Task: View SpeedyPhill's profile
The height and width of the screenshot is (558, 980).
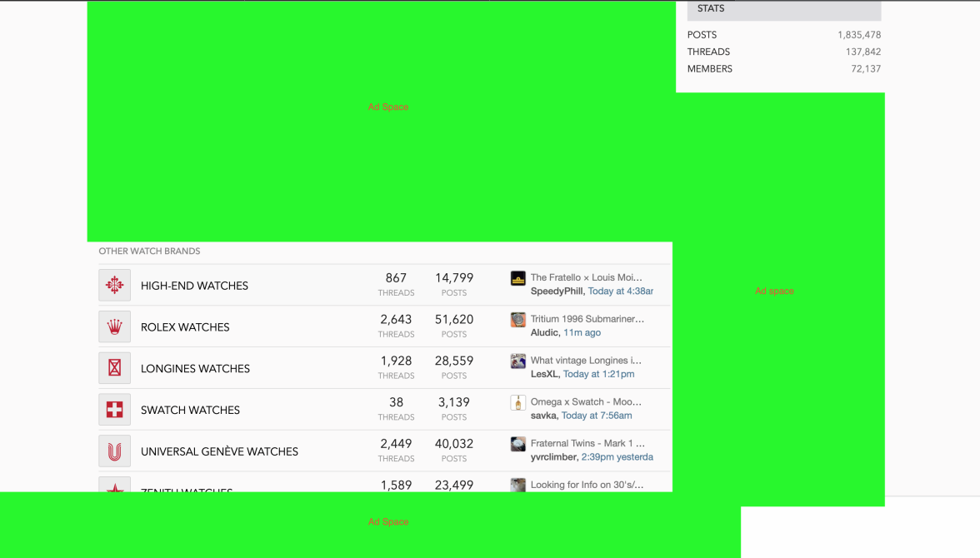Action: point(556,291)
